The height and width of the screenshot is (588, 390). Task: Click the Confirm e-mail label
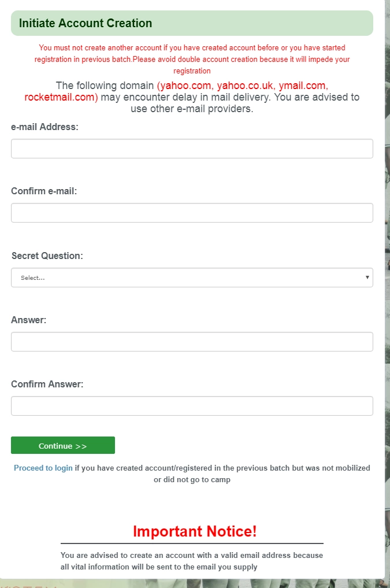coord(44,191)
